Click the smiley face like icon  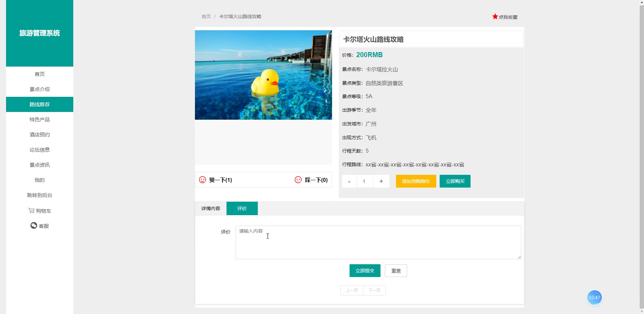202,180
